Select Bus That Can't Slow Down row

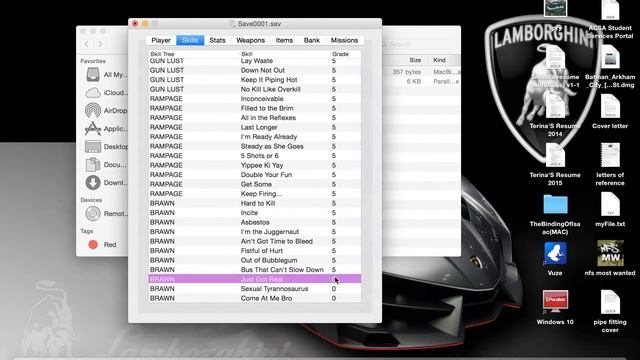(x=255, y=269)
